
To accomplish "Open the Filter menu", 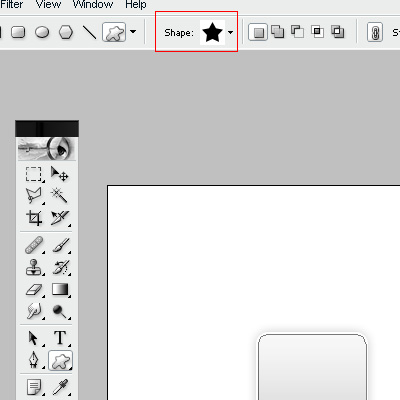I will (x=12, y=5).
